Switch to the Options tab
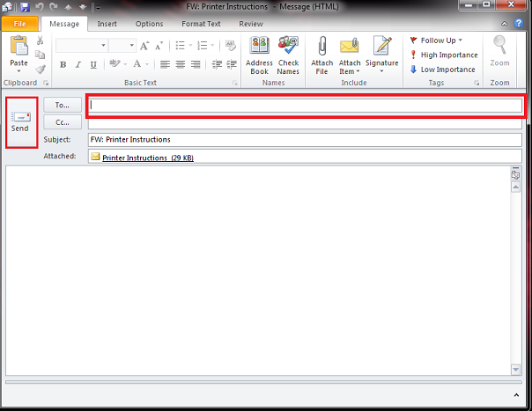The height and width of the screenshot is (411, 532). pyautogui.click(x=149, y=24)
